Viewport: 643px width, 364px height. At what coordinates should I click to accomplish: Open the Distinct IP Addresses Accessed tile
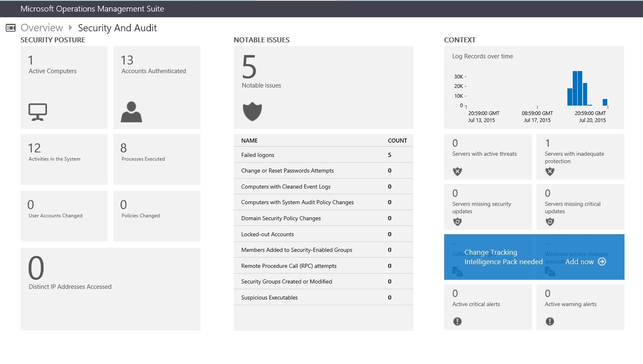111,289
